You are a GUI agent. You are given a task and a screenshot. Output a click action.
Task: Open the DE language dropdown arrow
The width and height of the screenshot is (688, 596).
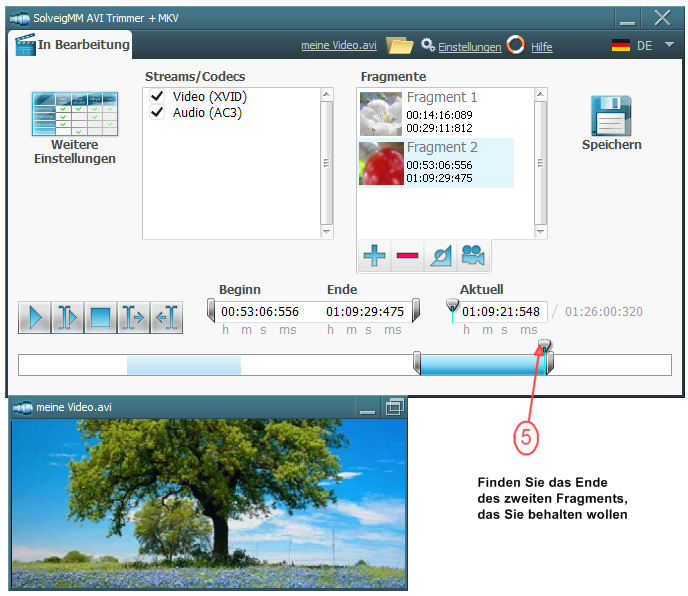pos(669,45)
